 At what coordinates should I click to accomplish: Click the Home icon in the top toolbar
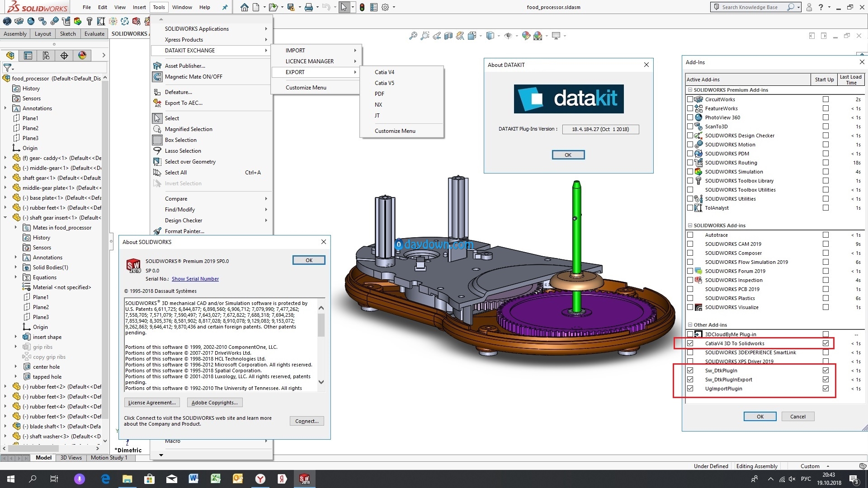click(244, 7)
